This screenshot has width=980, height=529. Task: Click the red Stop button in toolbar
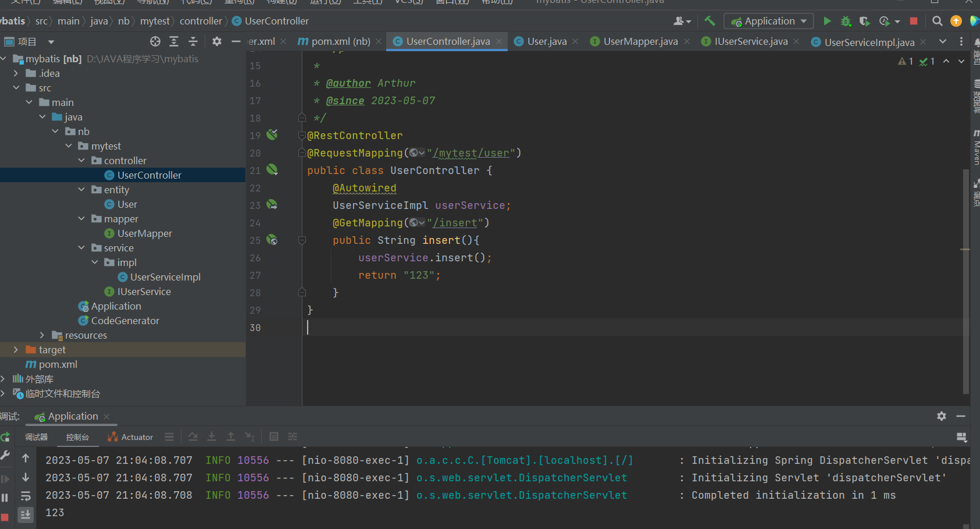914,21
